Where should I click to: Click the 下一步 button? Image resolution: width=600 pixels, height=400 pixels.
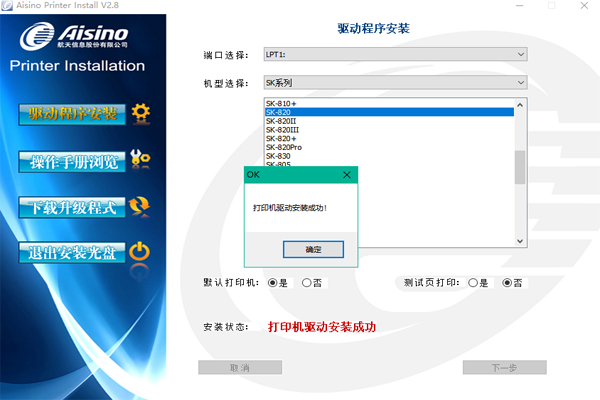click(505, 368)
